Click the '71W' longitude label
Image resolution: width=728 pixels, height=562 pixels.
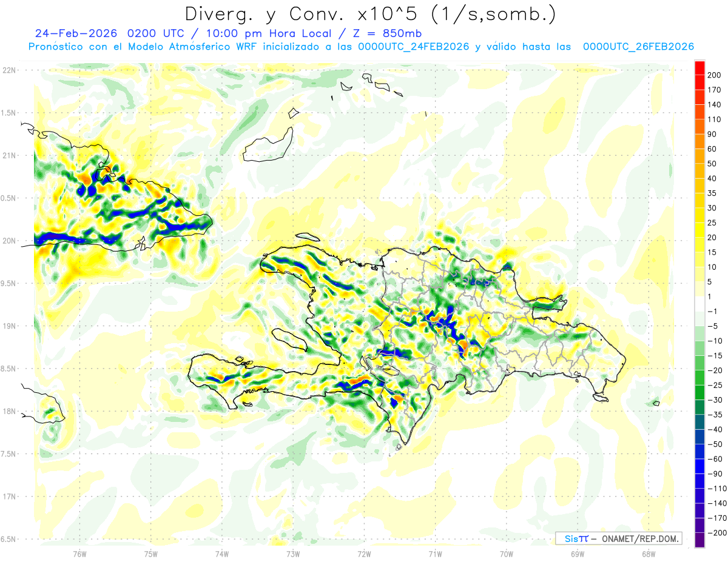pyautogui.click(x=435, y=554)
